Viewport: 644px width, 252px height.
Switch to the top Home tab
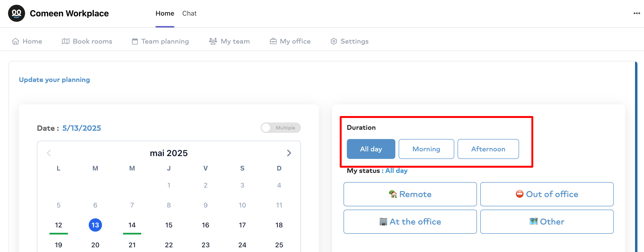(x=165, y=13)
